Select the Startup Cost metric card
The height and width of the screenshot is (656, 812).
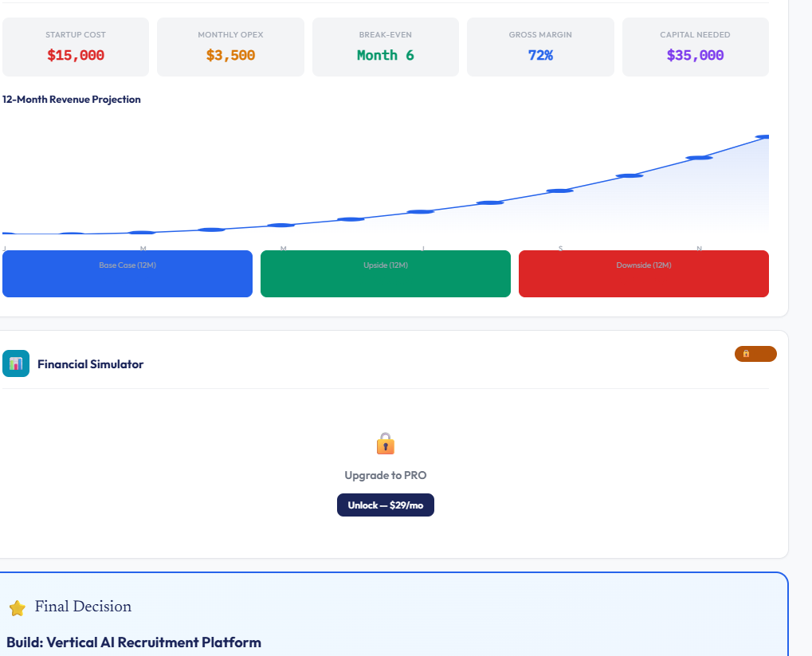(x=75, y=46)
